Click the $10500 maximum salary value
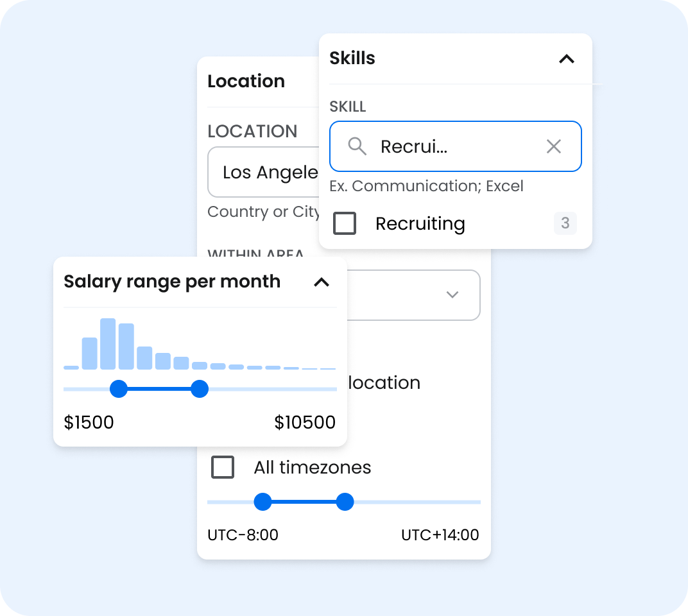This screenshot has width=688, height=616. (x=305, y=422)
